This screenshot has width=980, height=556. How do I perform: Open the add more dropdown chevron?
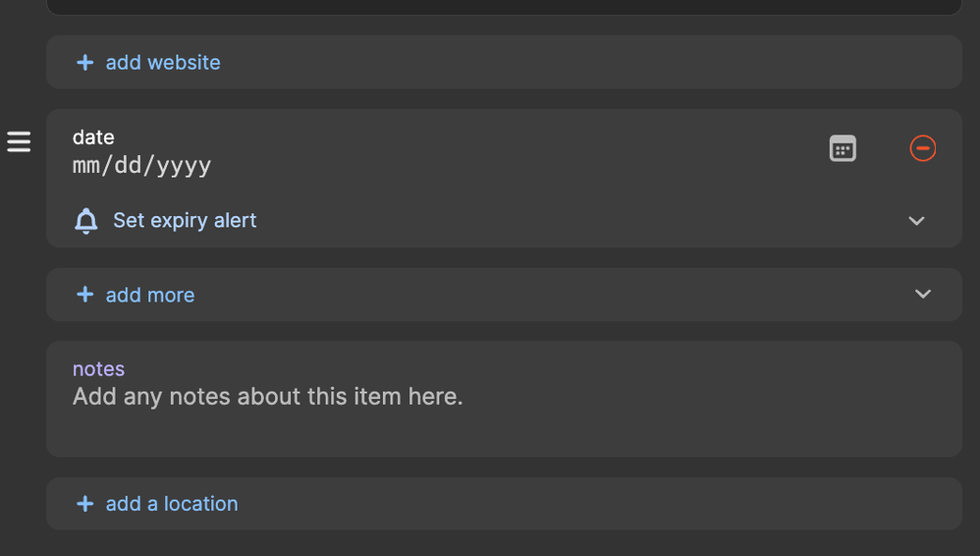(x=922, y=294)
